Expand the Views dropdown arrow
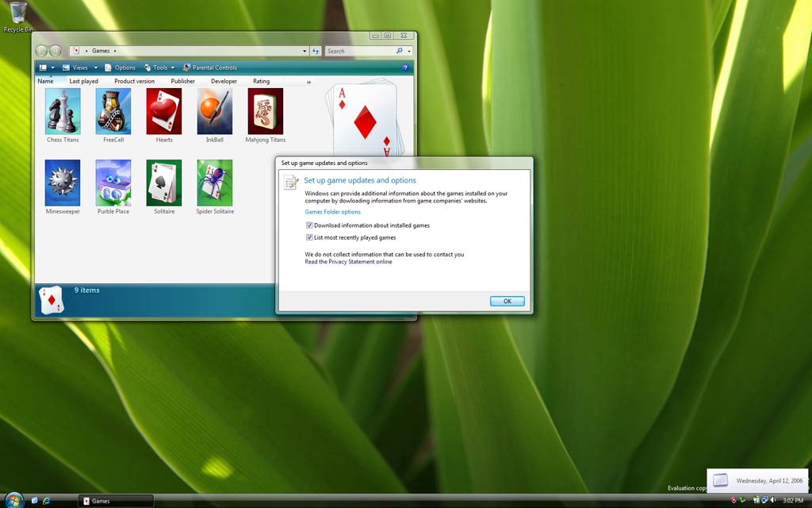The width and height of the screenshot is (812, 508). (96, 68)
